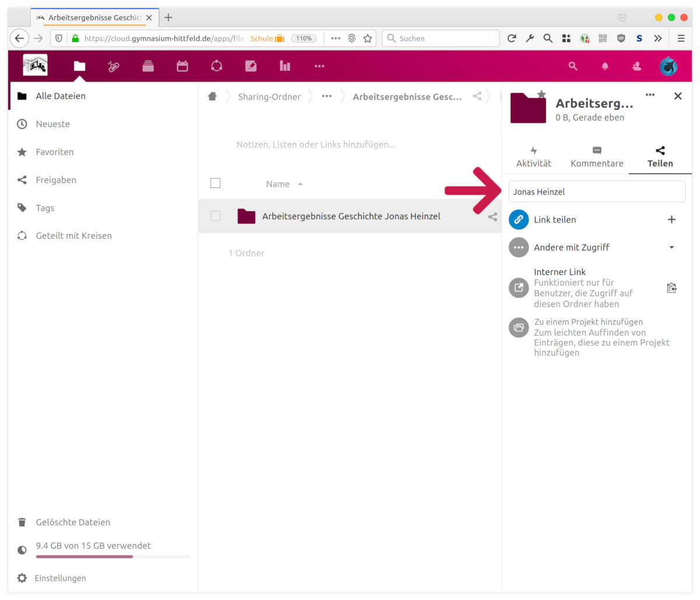Switch to the Aktivität tab
Screen dimensions: 700x600
[533, 157]
